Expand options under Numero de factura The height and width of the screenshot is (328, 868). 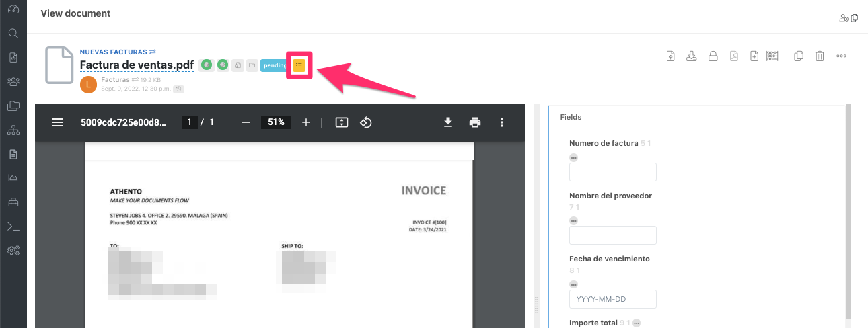573,157
